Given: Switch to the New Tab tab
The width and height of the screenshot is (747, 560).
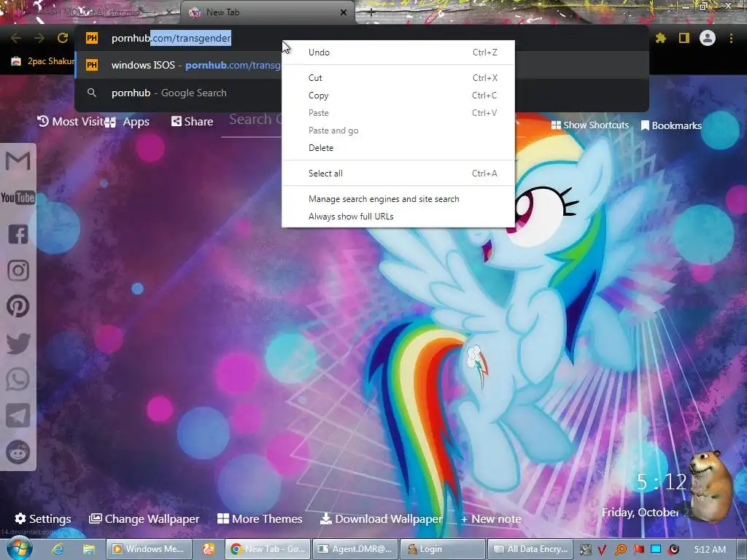Looking at the screenshot, I should point(267,12).
